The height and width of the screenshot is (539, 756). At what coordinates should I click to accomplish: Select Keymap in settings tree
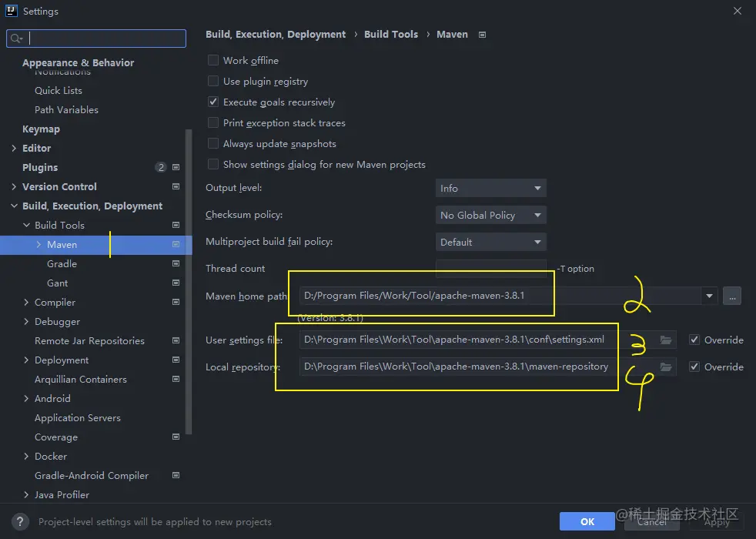[x=41, y=129]
